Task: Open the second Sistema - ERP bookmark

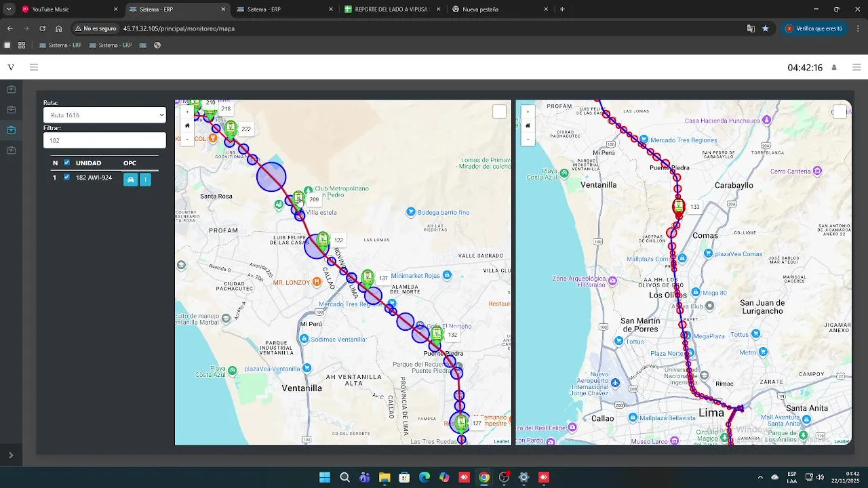Action: point(110,45)
